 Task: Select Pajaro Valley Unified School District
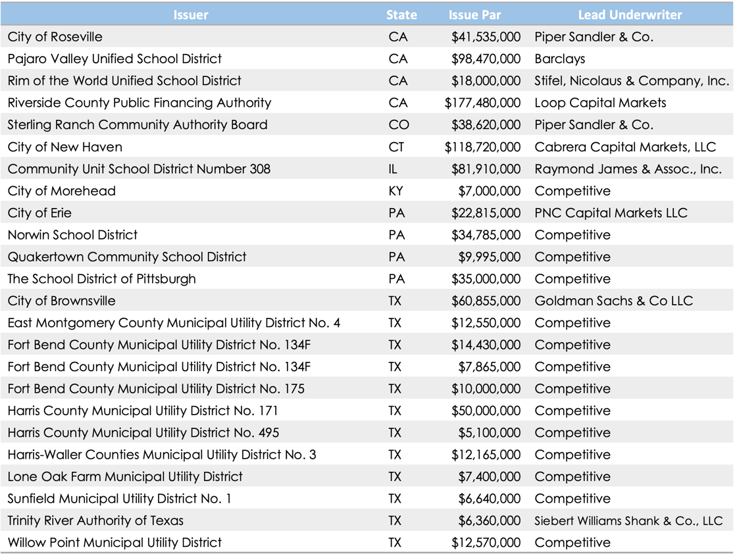point(114,59)
